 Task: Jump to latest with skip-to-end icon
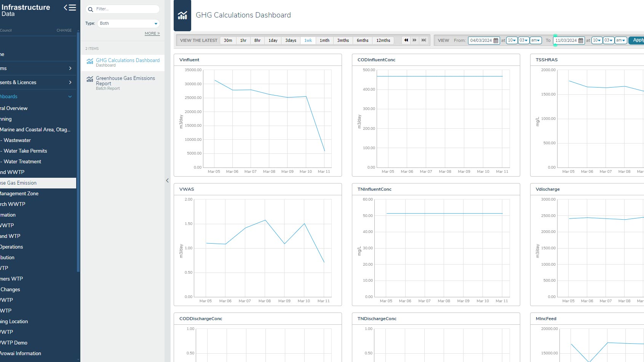coord(423,40)
